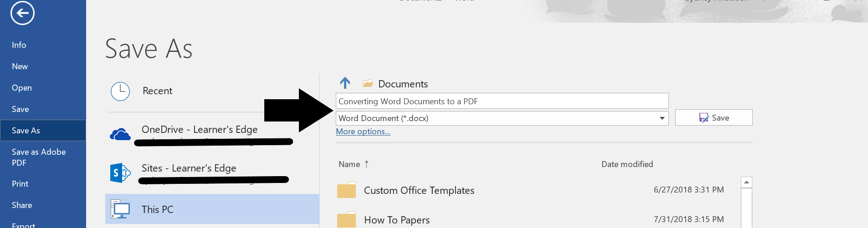This screenshot has width=868, height=228.
Task: Click the More options link
Action: click(x=363, y=132)
